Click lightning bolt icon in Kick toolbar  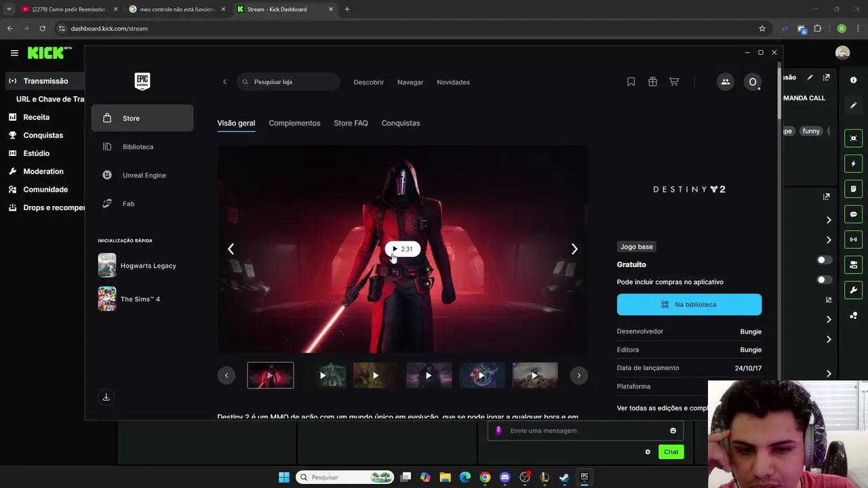click(854, 164)
